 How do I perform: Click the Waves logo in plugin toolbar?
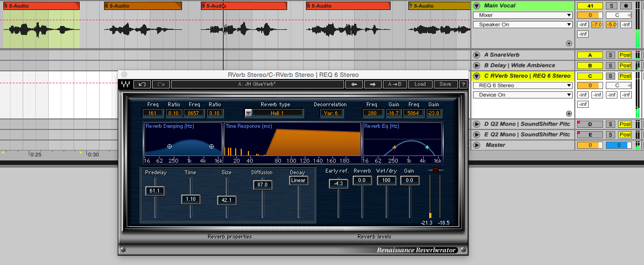click(x=125, y=84)
